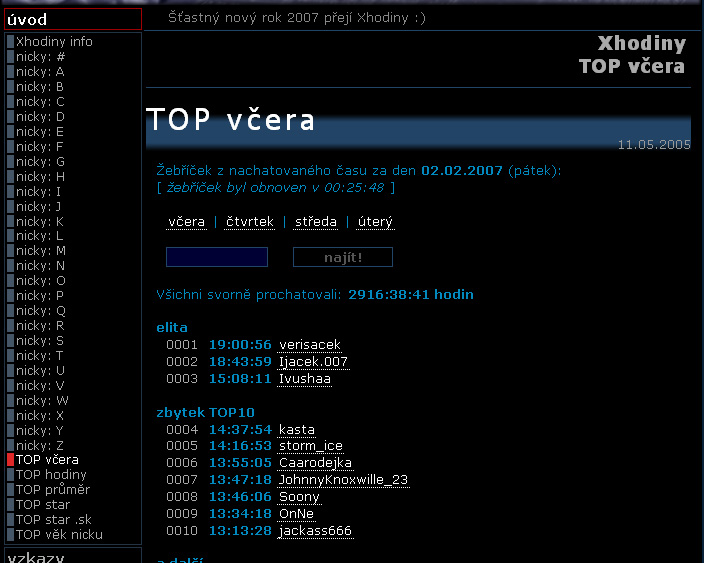This screenshot has width=704, height=563.
Task: Click the nickname search input field
Action: click(217, 258)
